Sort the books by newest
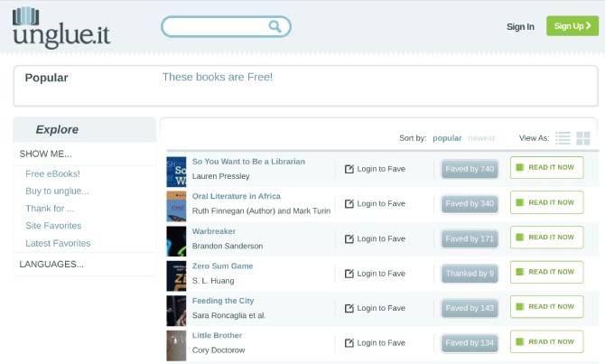605x364 pixels. tap(481, 138)
